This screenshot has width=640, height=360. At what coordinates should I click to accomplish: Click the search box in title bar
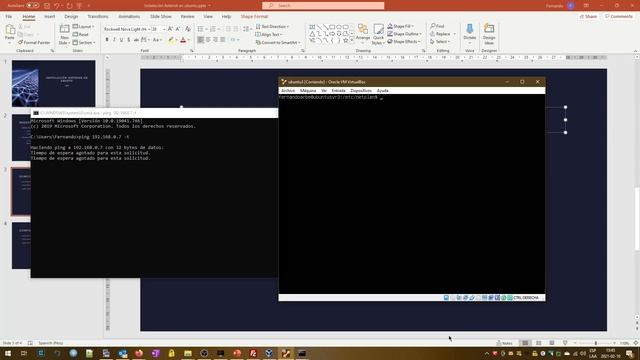click(323, 6)
